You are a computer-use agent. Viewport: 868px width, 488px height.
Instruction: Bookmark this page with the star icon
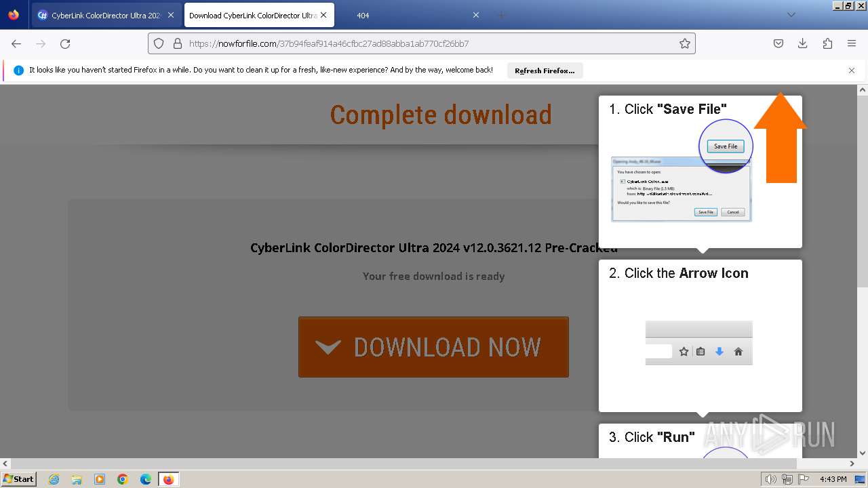coord(685,43)
